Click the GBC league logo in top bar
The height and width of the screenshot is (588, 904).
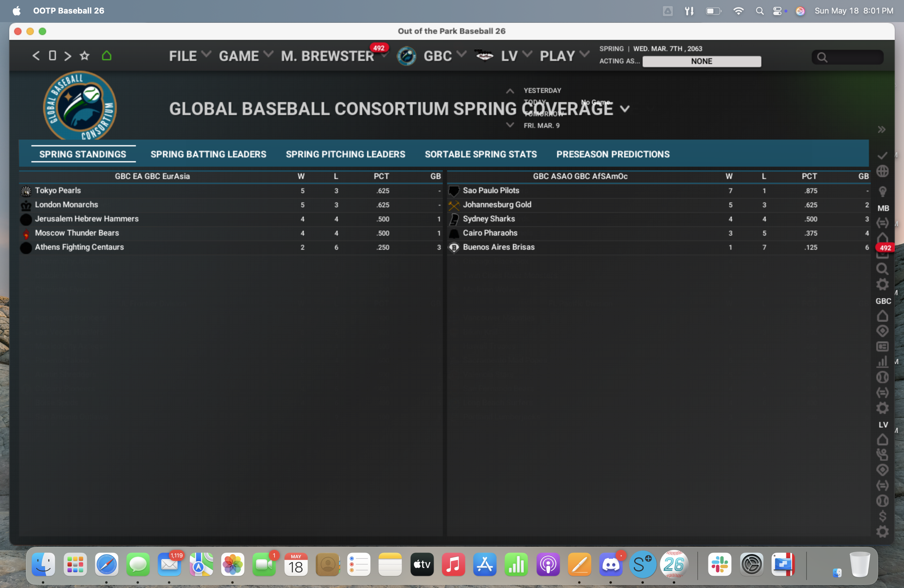(406, 56)
